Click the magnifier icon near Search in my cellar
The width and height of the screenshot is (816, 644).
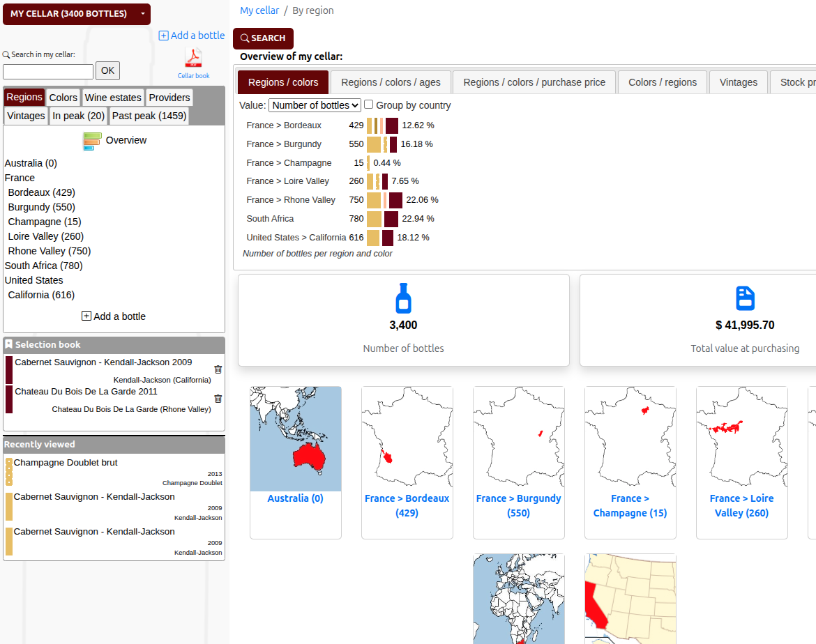click(6, 54)
